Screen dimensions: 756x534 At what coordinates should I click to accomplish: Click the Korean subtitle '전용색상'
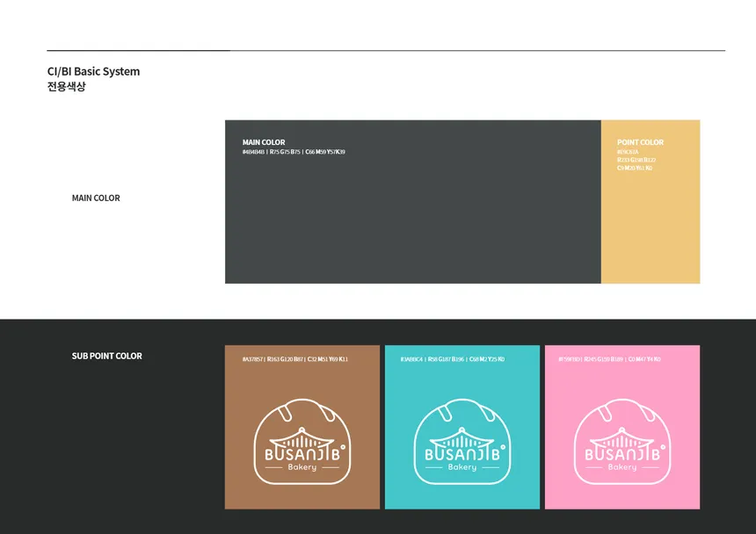click(x=67, y=87)
